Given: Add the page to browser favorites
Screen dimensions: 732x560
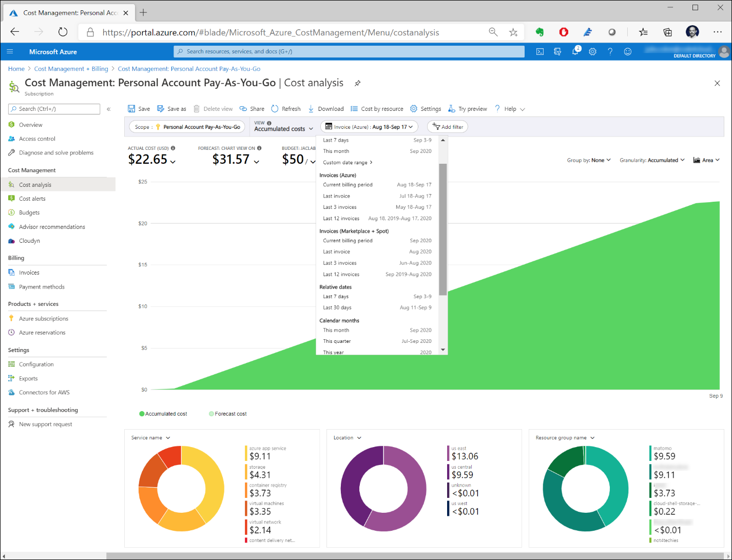Looking at the screenshot, I should coord(513,32).
